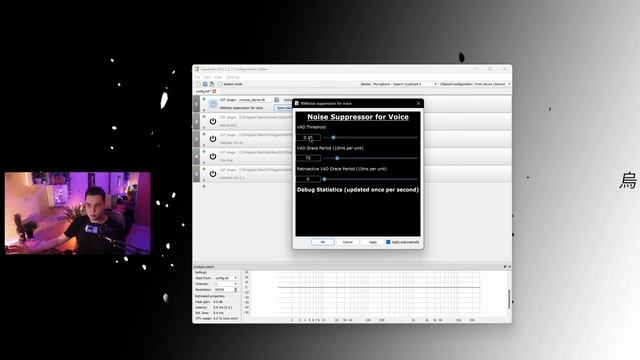Float the Analysis panel with the undock icon

[505, 267]
